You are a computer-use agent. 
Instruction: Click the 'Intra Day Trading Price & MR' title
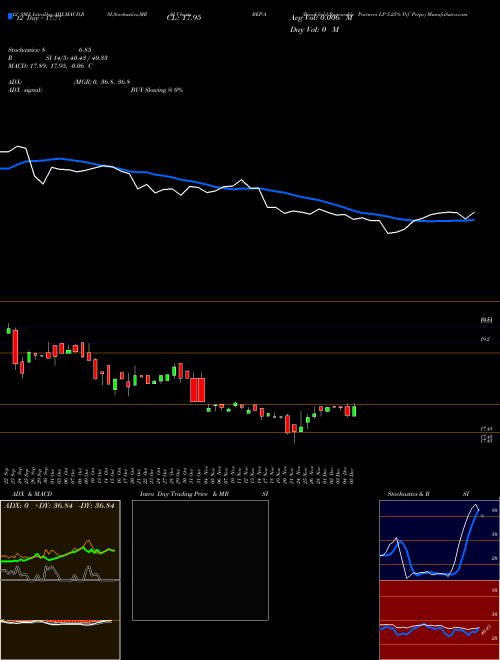184,494
